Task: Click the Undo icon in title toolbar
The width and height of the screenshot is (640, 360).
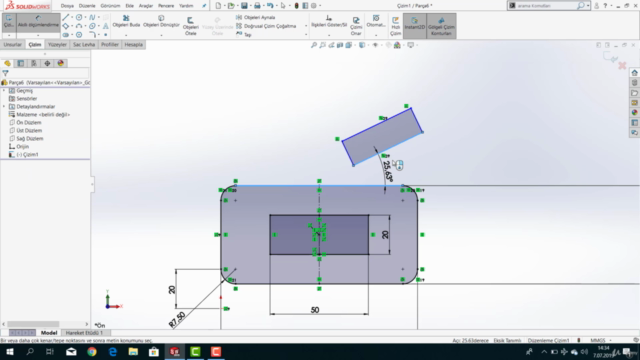Action: click(270, 6)
